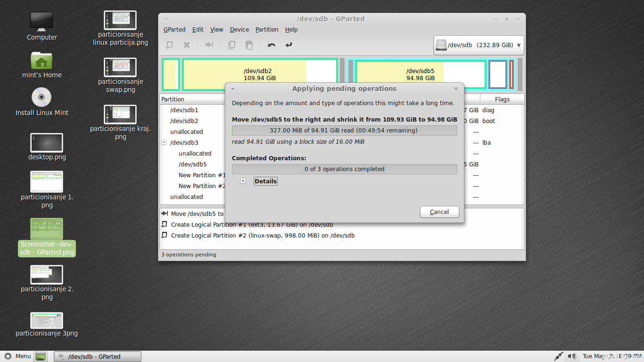Viewport: 644px width, 362px height.
Task: Select the small first partition block in disk map
Action: [x=171, y=74]
